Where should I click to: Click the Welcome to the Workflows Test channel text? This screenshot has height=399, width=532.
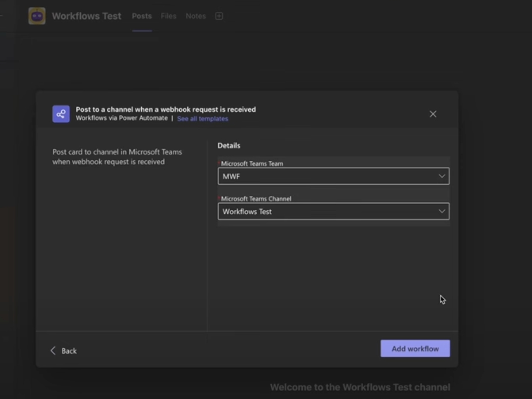(360, 387)
